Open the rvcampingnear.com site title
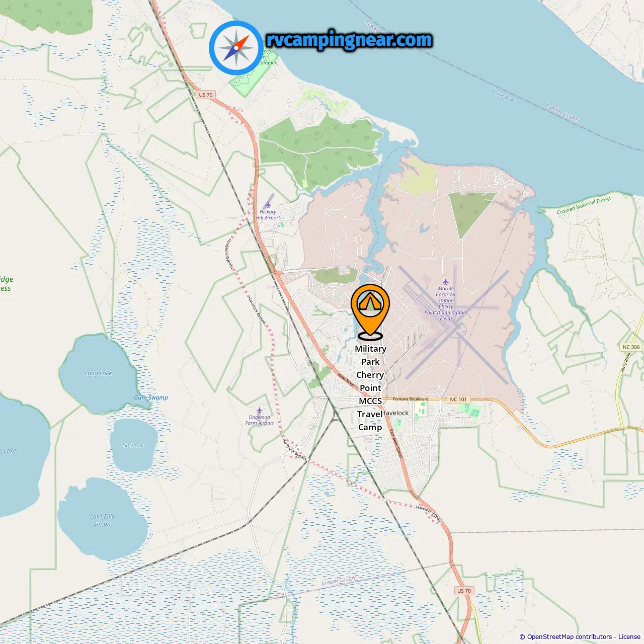644x644 pixels. 349,40
